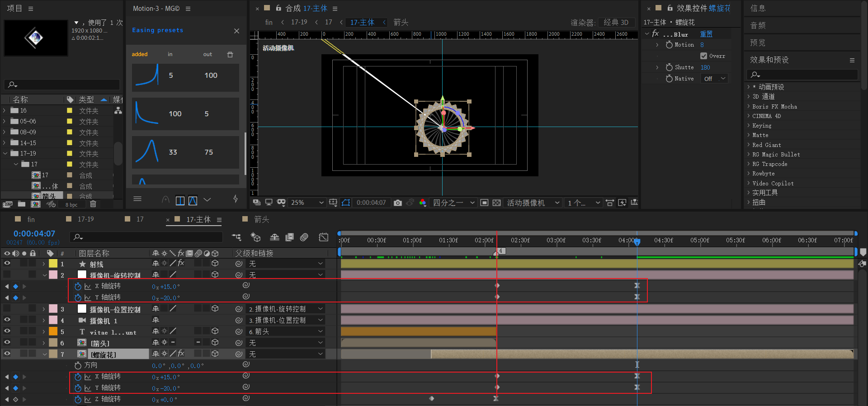Viewport: 868px width, 406px height.
Task: Open parent dropdown of layer 摄像机 1
Action: pos(286,320)
